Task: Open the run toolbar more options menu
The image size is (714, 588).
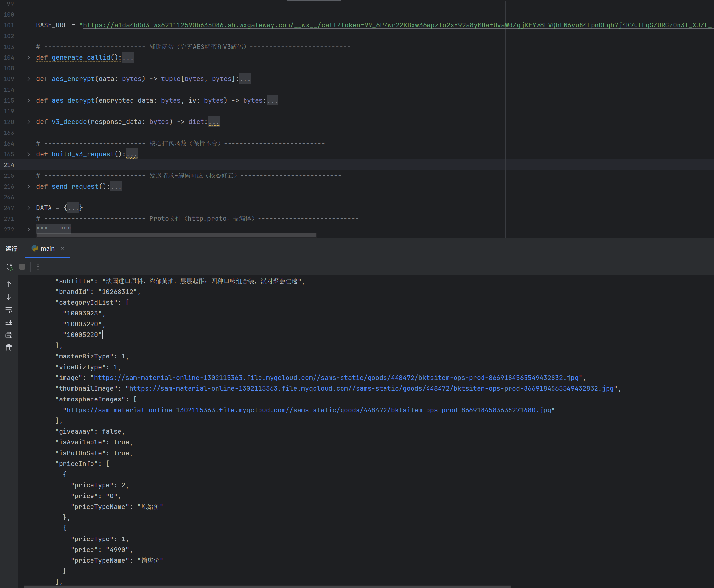Action: tap(38, 267)
